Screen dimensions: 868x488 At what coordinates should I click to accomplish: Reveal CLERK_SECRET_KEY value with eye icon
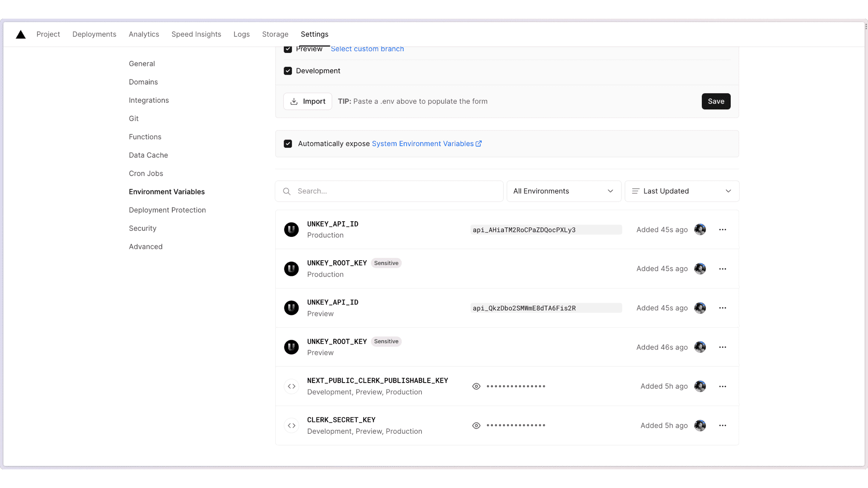pyautogui.click(x=476, y=426)
